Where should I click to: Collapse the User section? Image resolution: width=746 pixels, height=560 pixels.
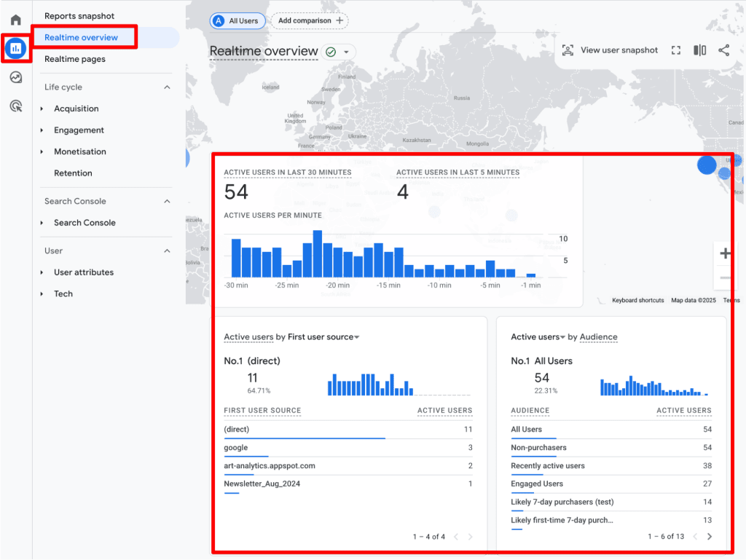tap(167, 251)
